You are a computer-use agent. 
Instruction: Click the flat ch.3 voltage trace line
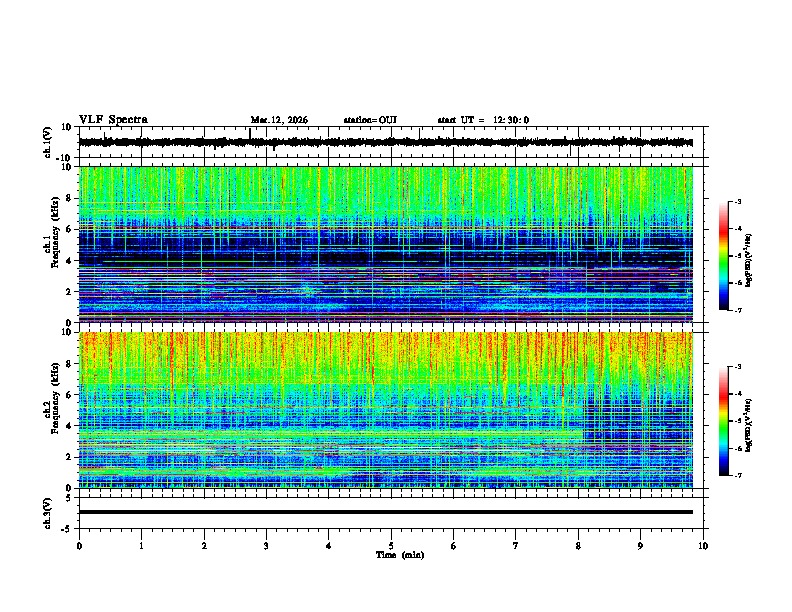click(x=386, y=512)
